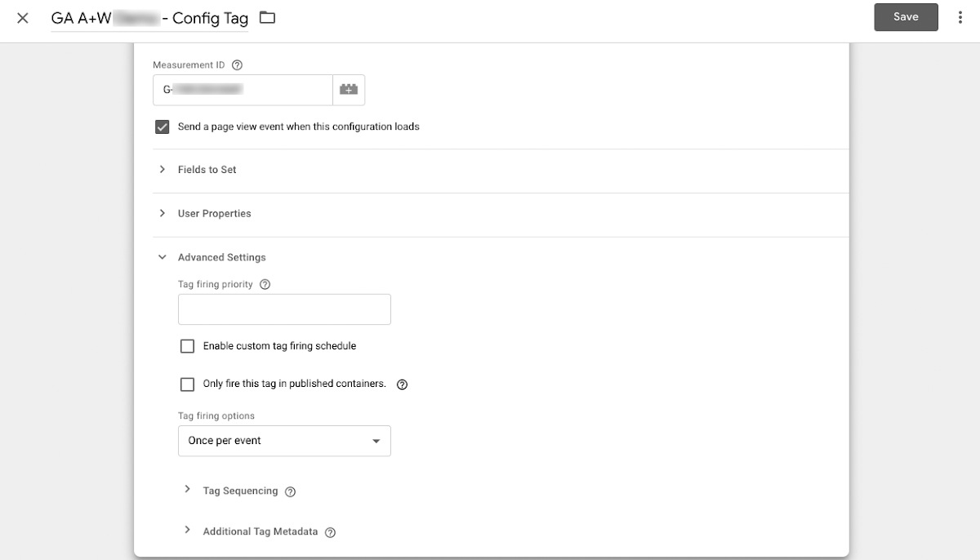This screenshot has height=560, width=980.
Task: Enable custom tag firing schedule checkbox
Action: tap(188, 346)
